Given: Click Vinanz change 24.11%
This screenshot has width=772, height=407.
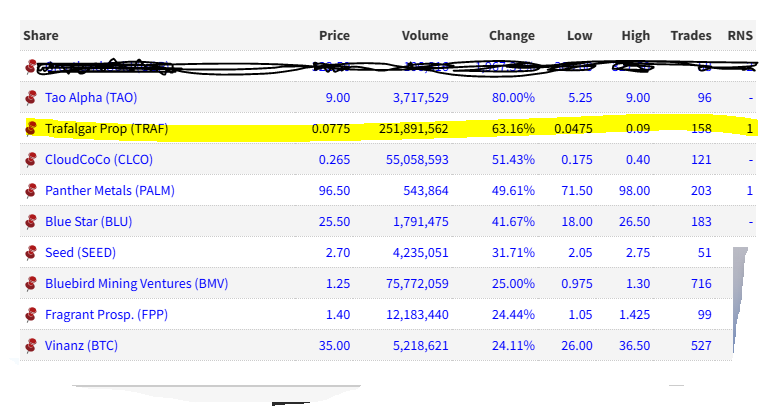Looking at the screenshot, I should coord(513,345).
